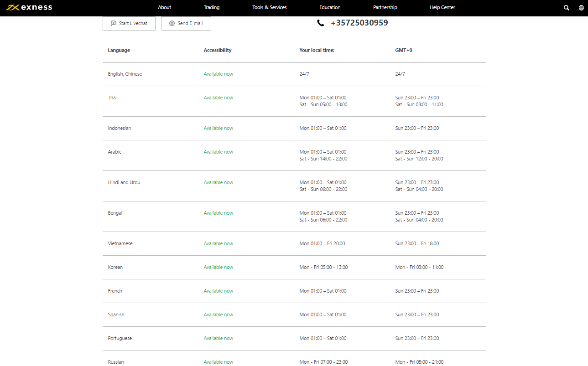The height and width of the screenshot is (366, 588).
Task: Click the @ icon in Send E-mail
Action: tap(172, 23)
